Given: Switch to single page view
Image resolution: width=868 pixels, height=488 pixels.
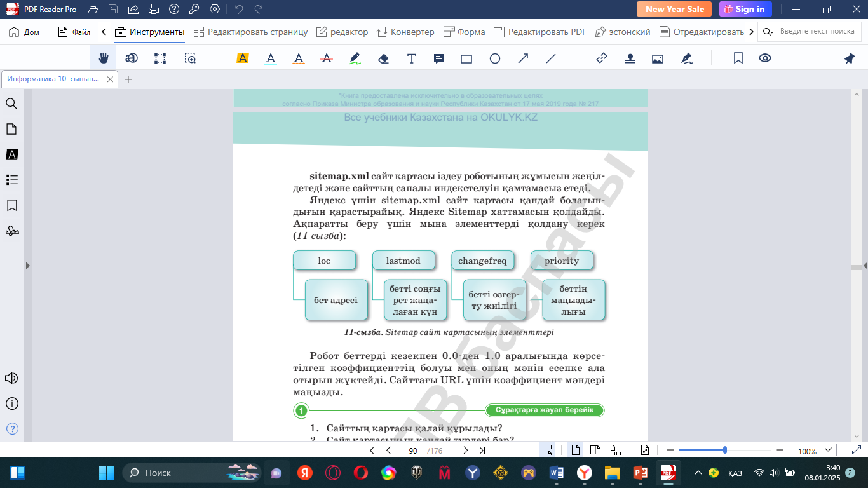Looking at the screenshot, I should click(576, 451).
